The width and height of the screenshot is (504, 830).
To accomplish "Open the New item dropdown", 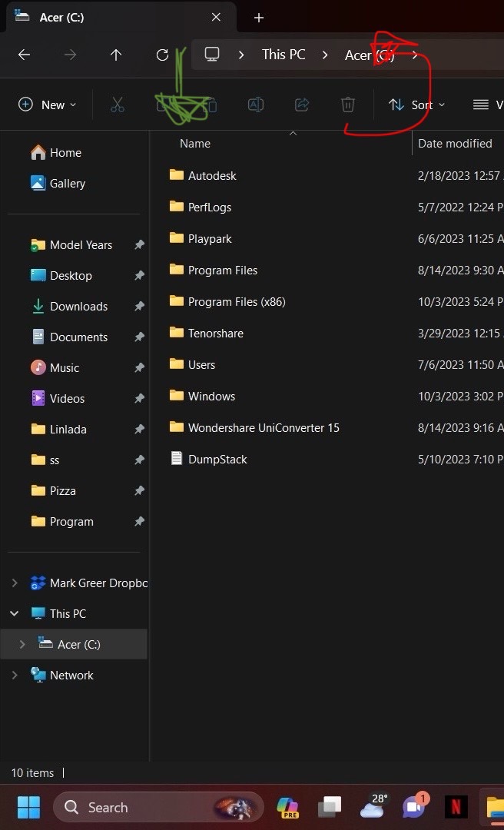I will tap(48, 105).
